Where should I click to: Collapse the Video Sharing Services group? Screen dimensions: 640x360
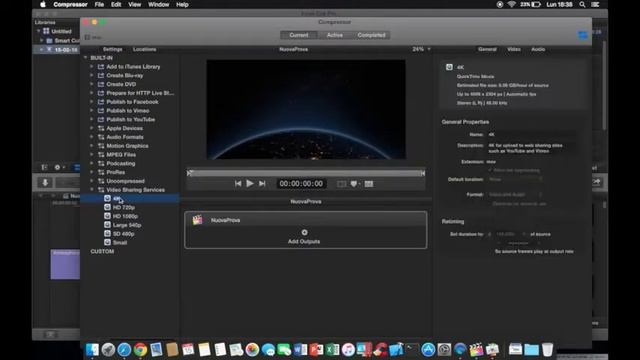(92, 190)
